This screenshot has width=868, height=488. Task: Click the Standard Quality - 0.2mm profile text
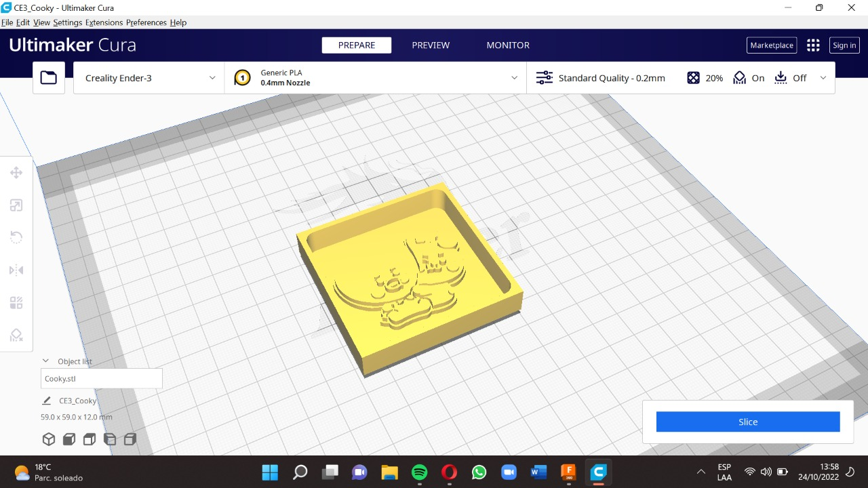[x=612, y=78]
